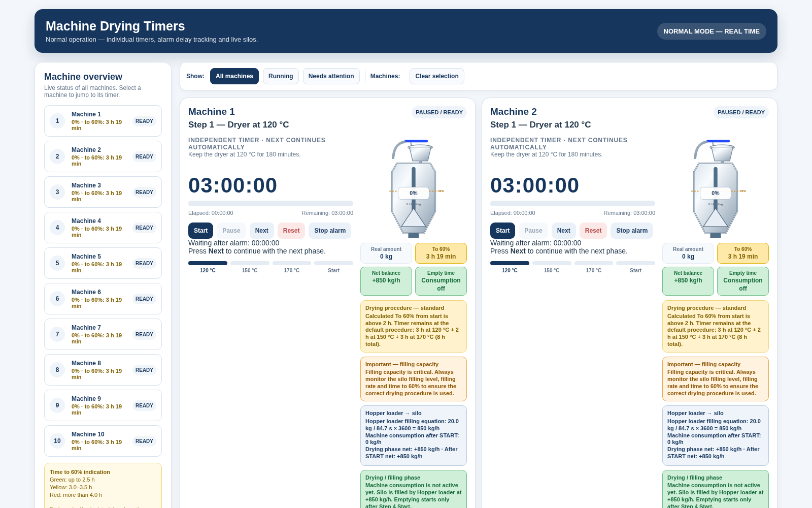Image resolution: width=812 pixels, height=508 pixels.
Task: Click Machine 2 Hopper loader → silo note
Action: [x=716, y=435]
